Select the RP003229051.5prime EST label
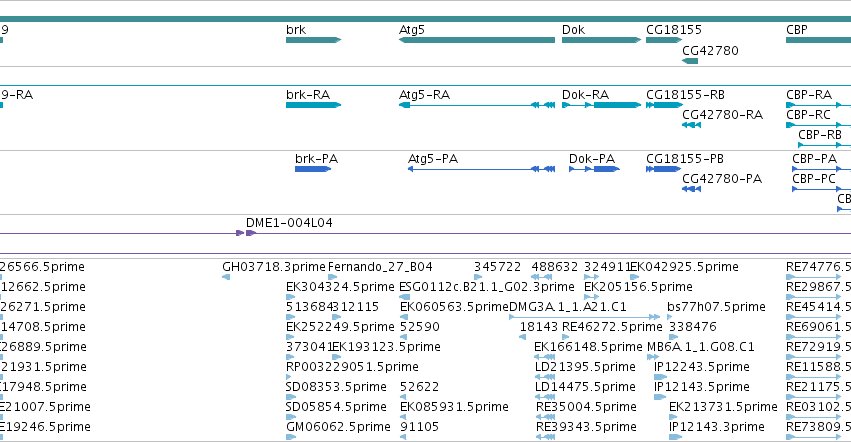The image size is (851, 442). [352, 367]
